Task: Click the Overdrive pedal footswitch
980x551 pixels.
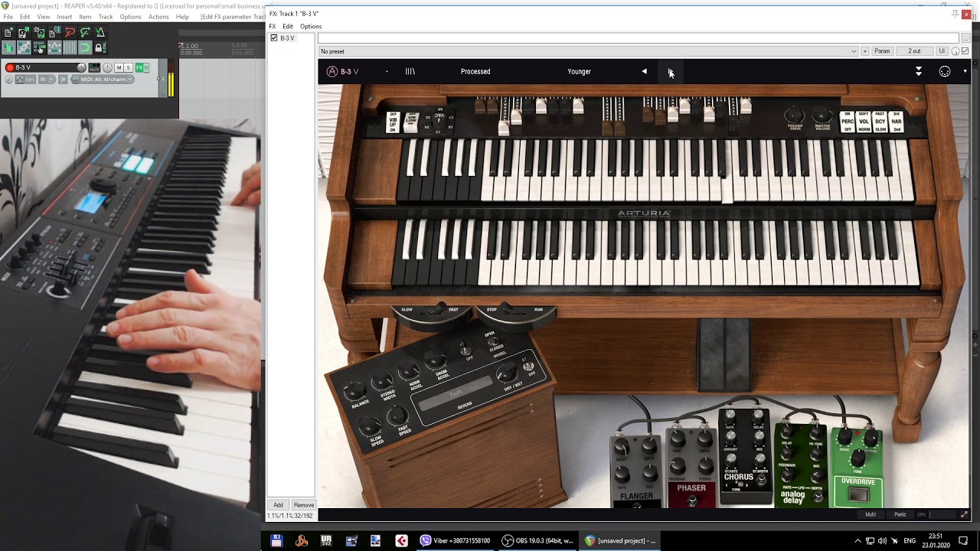Action: [859, 495]
